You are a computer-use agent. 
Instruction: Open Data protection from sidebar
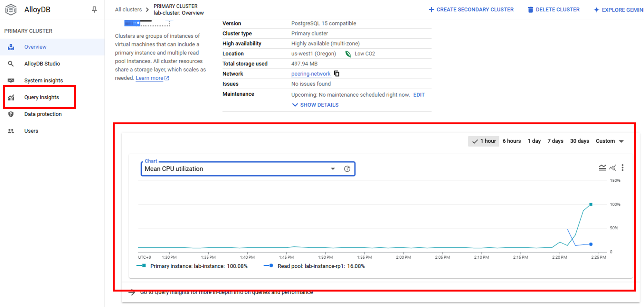[x=43, y=114]
